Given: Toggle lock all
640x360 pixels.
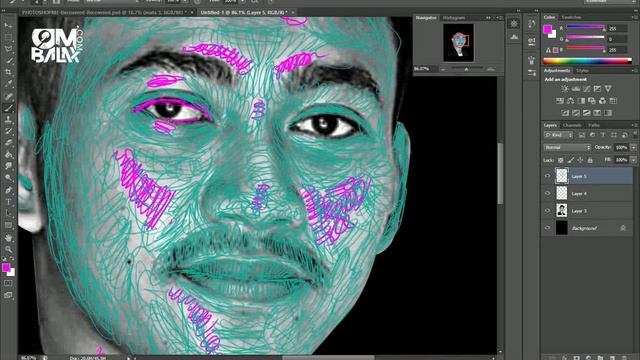Looking at the screenshot, I should (x=590, y=160).
